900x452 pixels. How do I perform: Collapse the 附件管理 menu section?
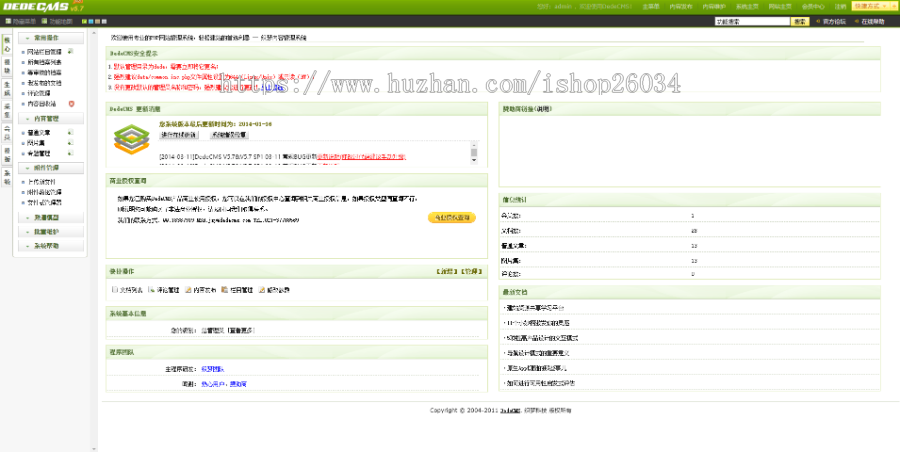51,168
